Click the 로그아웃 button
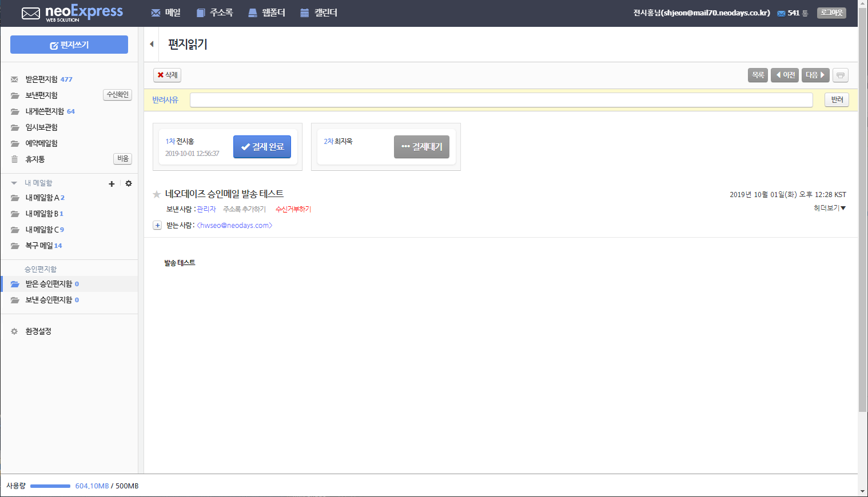 coord(831,13)
